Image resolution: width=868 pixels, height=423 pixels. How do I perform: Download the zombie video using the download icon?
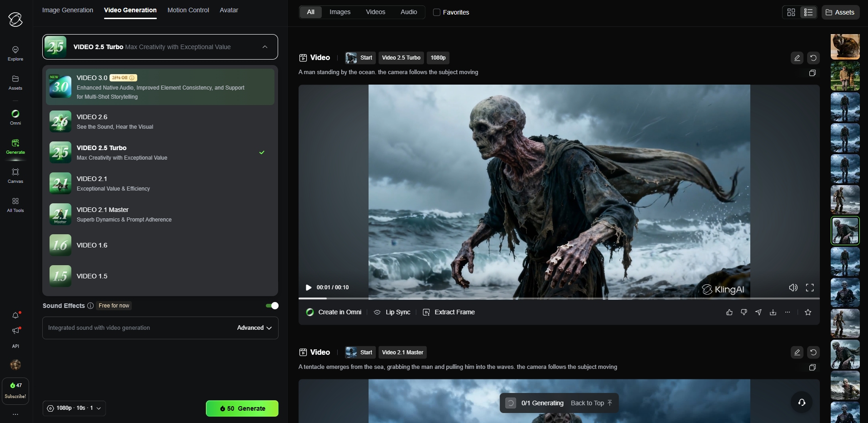pyautogui.click(x=773, y=312)
